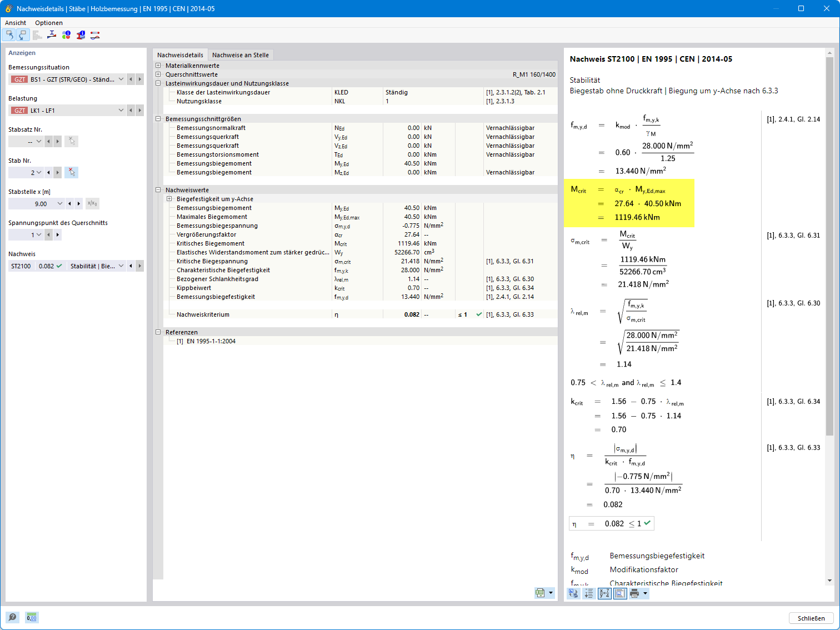This screenshot has width=840, height=630.
Task: Open the Spannungspunkt des Querschnitts dropdown
Action: click(39, 235)
